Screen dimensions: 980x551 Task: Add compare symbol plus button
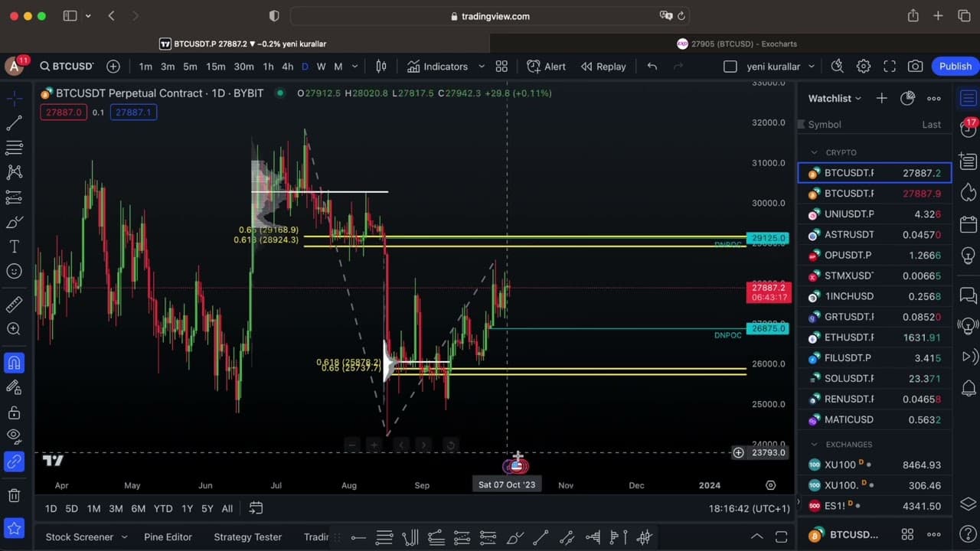(113, 67)
